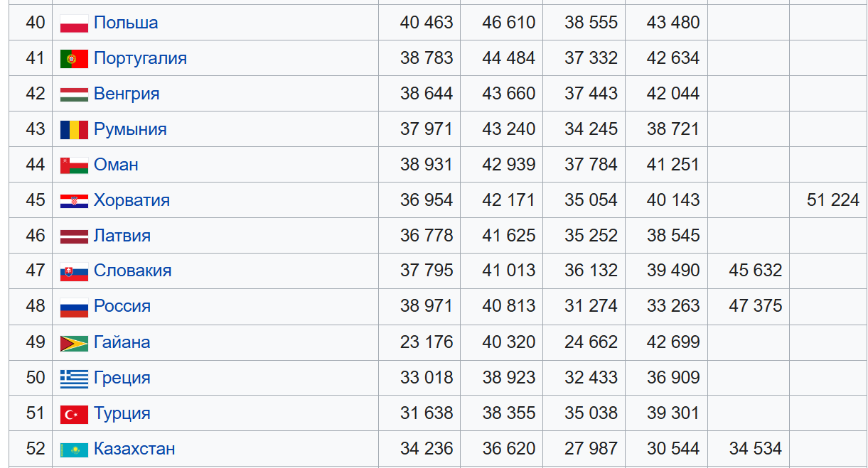Click the Hungary flag icon
Viewport: 868px width, 468px height.
(74, 94)
